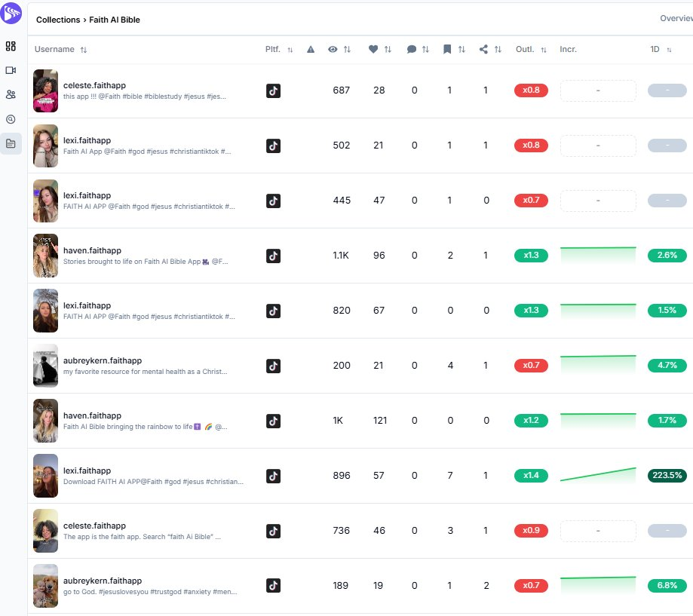Switch to the Overview tab
693x616 pixels.
tap(676, 19)
